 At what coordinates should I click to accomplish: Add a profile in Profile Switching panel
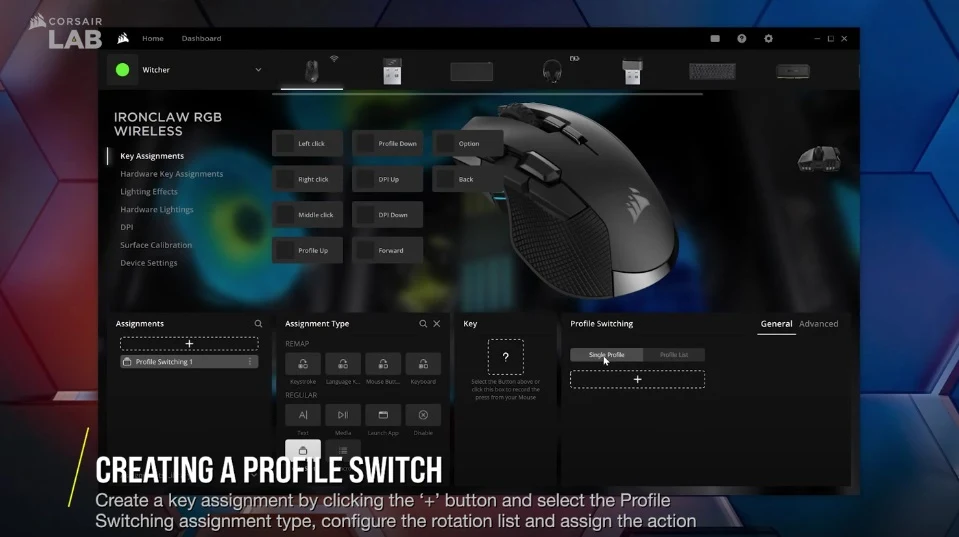pyautogui.click(x=637, y=379)
